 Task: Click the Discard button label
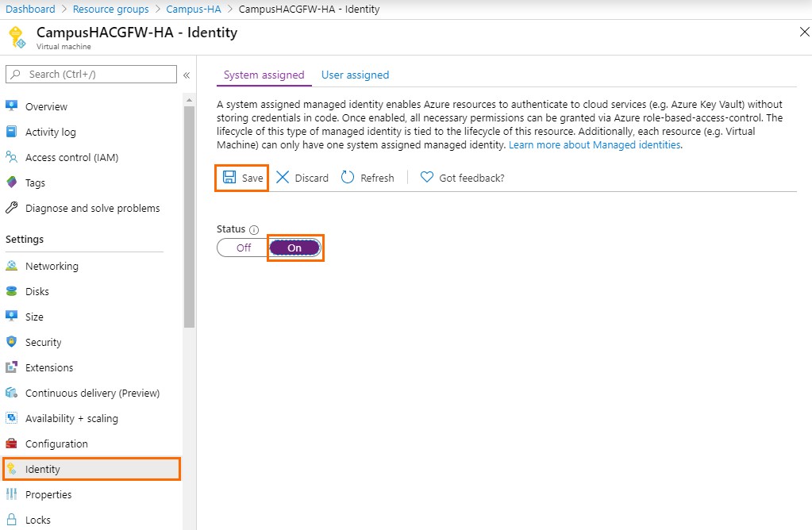pos(312,178)
